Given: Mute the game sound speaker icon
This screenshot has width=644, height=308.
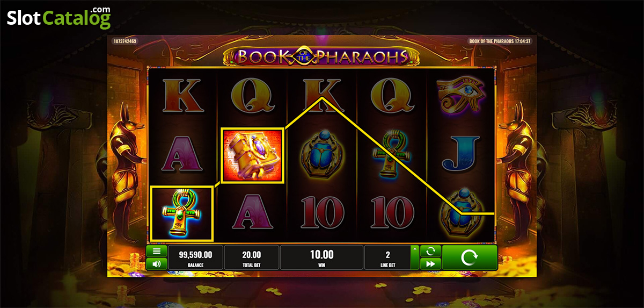Looking at the screenshot, I should coord(157,264).
